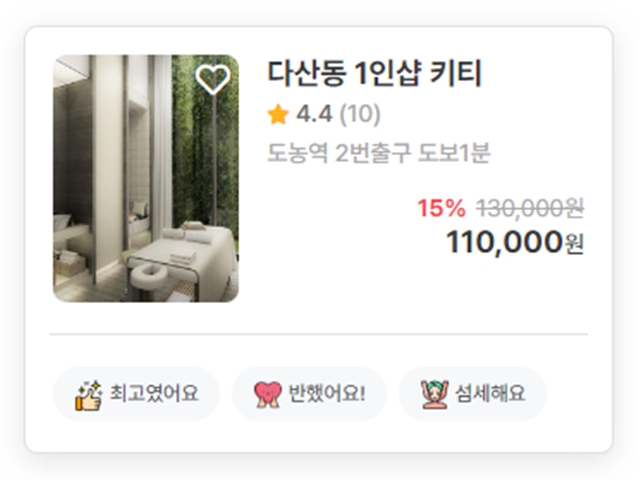Open the 다산동 1인샵 키티 shop title
Image resolution: width=640 pixels, height=480 pixels.
[x=375, y=73]
